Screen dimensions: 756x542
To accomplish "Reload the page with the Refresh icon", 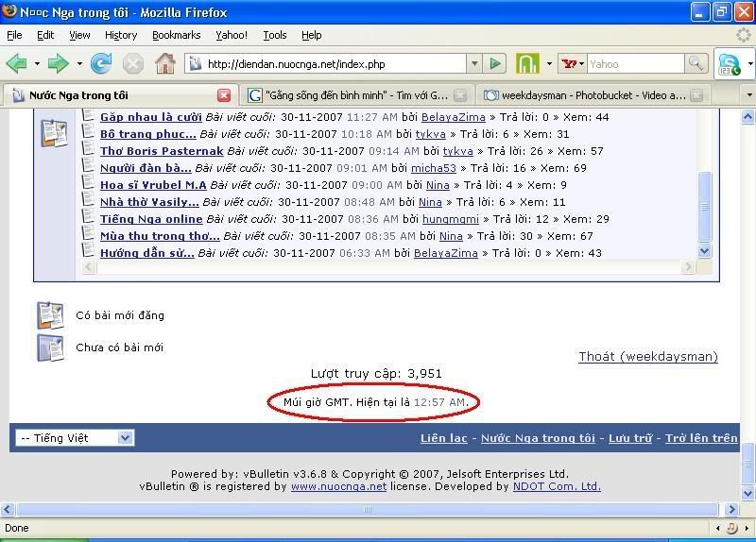I will coord(101,64).
